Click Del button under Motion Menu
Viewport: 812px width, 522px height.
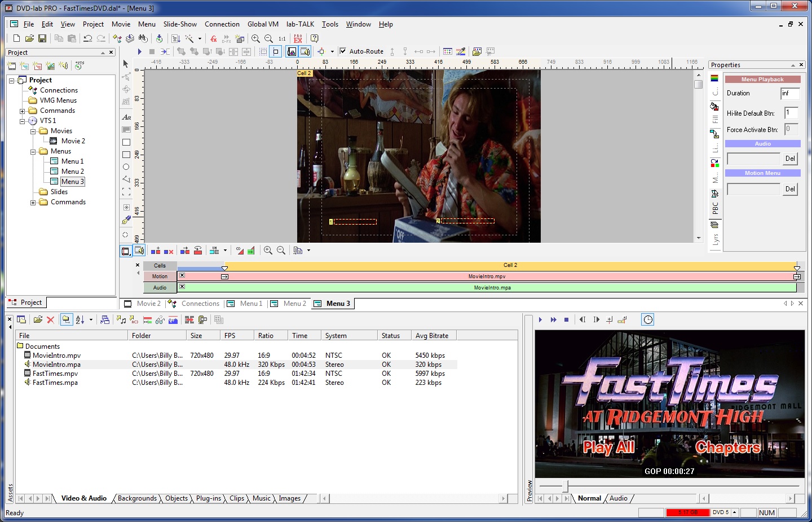point(790,189)
